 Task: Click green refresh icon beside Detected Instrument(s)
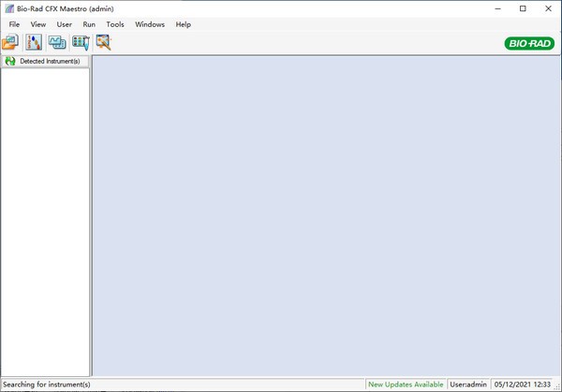(9, 61)
